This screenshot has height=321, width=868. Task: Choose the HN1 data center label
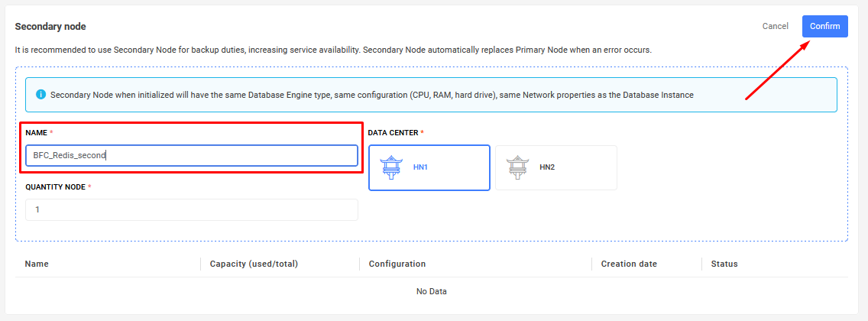coord(421,167)
